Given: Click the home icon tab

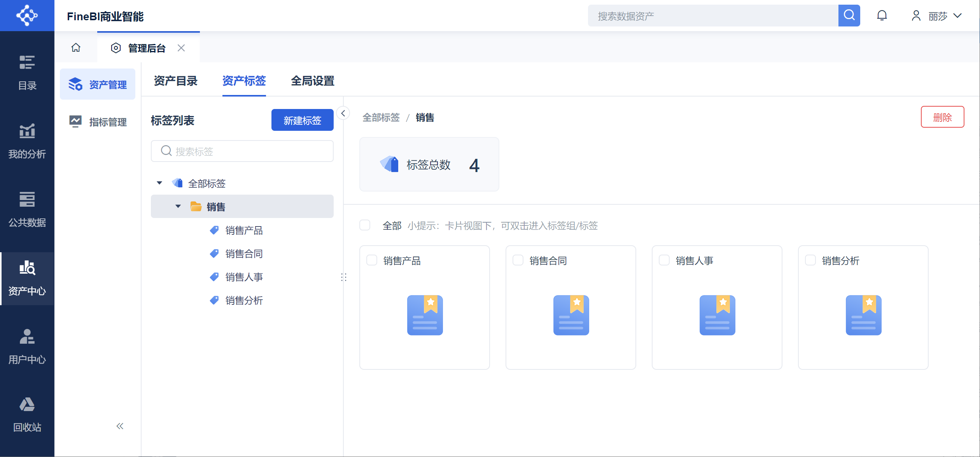Looking at the screenshot, I should [76, 47].
